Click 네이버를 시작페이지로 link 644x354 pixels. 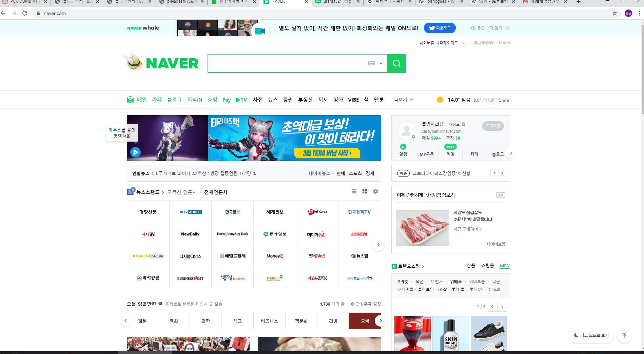point(438,43)
